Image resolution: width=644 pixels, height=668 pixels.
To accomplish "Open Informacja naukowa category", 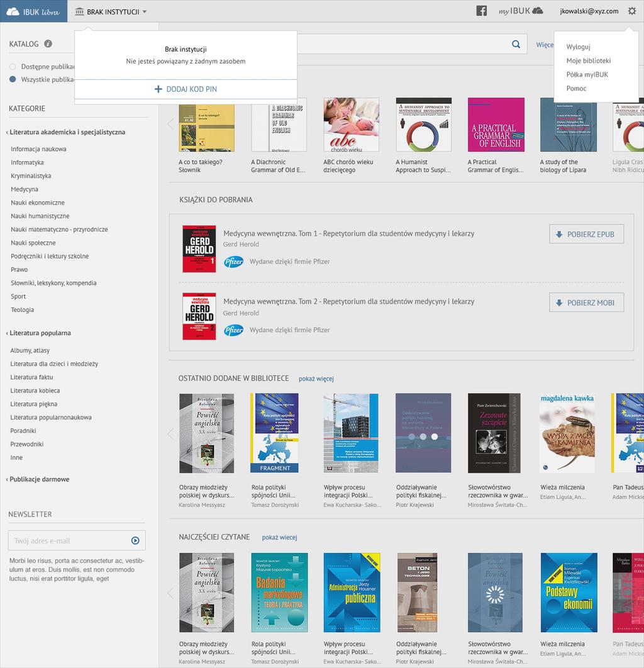I will tap(38, 149).
